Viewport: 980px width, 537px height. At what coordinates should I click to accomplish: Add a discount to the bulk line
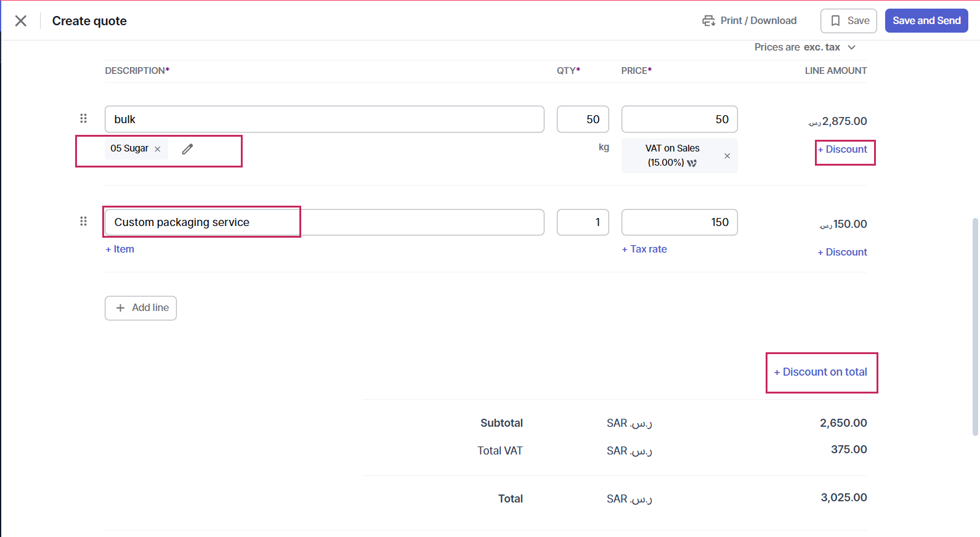tap(842, 149)
